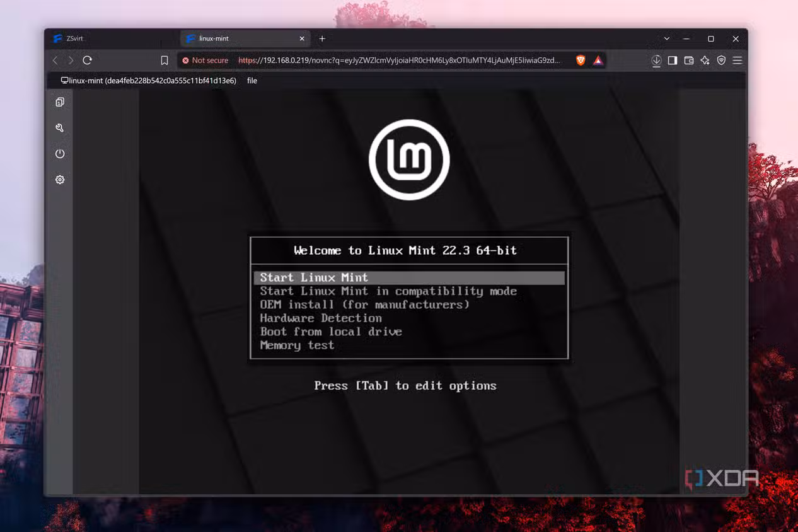Open the settings gear in left sidebar
This screenshot has width=798, height=532.
tap(60, 180)
